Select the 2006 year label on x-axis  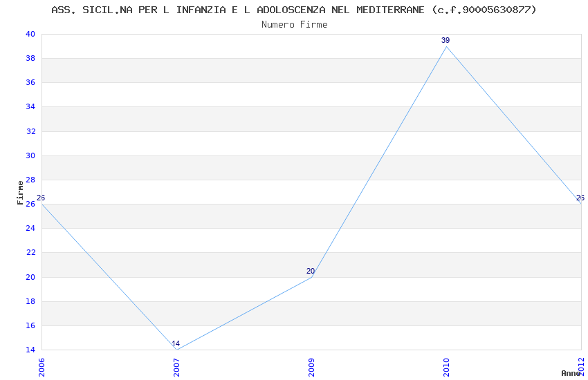(42, 368)
